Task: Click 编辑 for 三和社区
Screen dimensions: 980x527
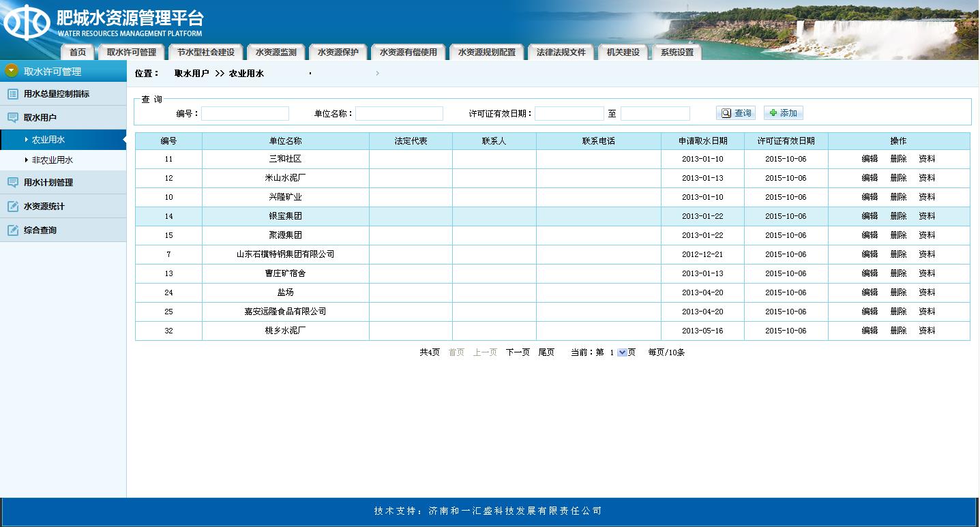Action: (870, 158)
